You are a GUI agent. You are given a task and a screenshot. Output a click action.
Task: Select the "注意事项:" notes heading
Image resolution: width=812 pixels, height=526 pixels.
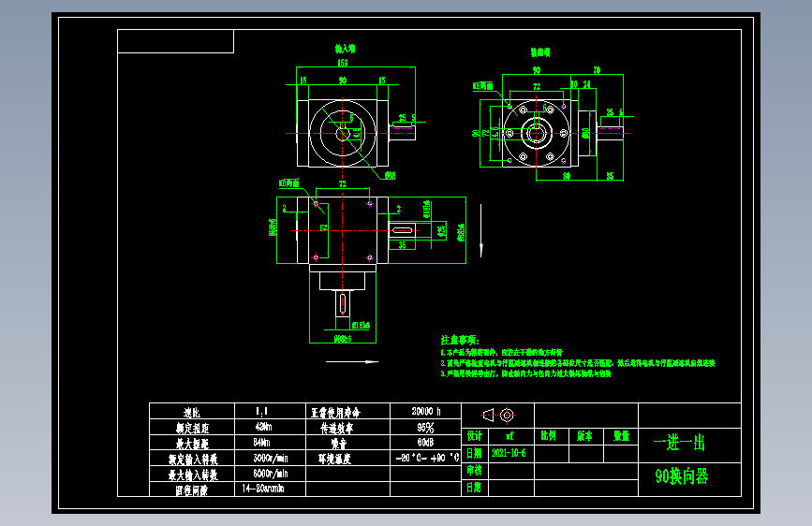pos(460,340)
